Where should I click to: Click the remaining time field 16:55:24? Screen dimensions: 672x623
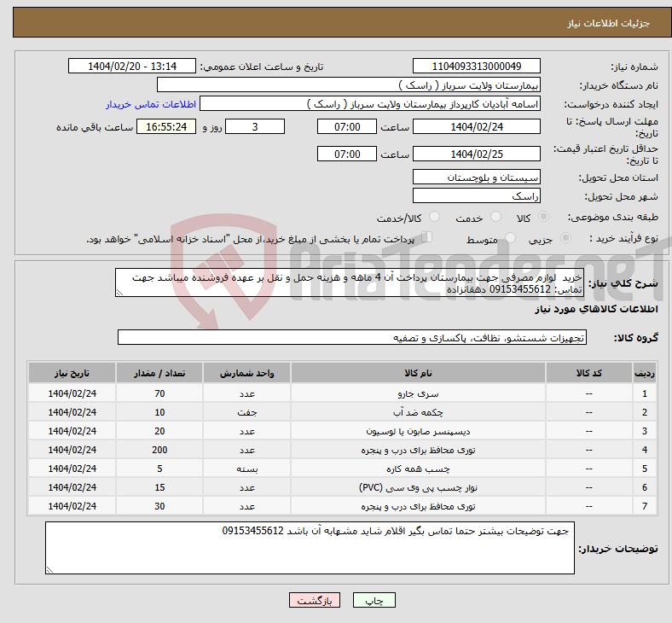[x=166, y=127]
